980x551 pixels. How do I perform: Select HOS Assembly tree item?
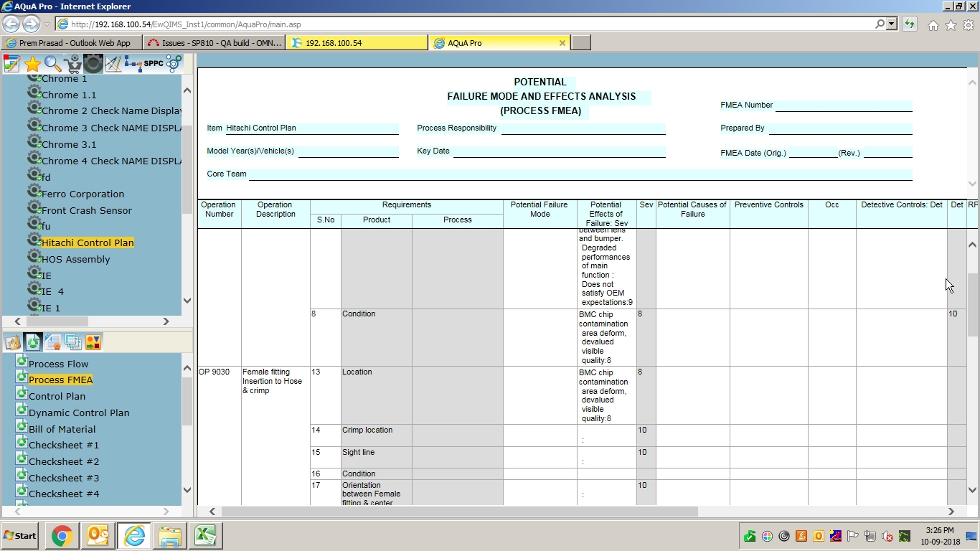pos(76,259)
